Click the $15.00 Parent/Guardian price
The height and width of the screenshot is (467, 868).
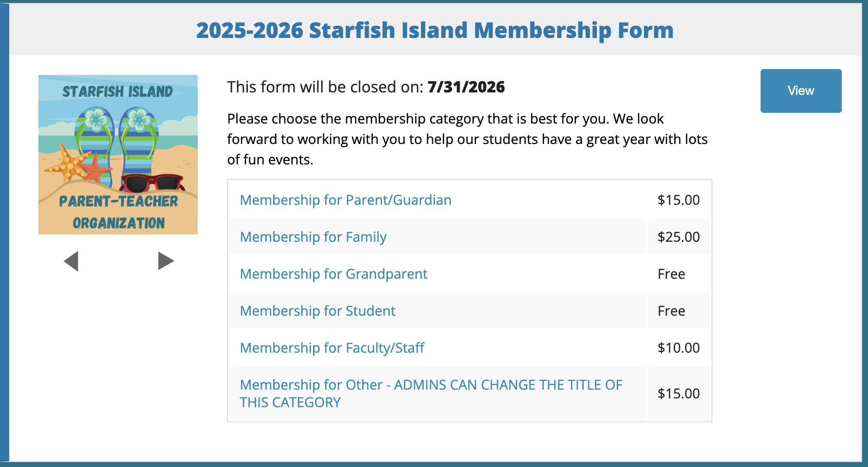click(x=678, y=200)
